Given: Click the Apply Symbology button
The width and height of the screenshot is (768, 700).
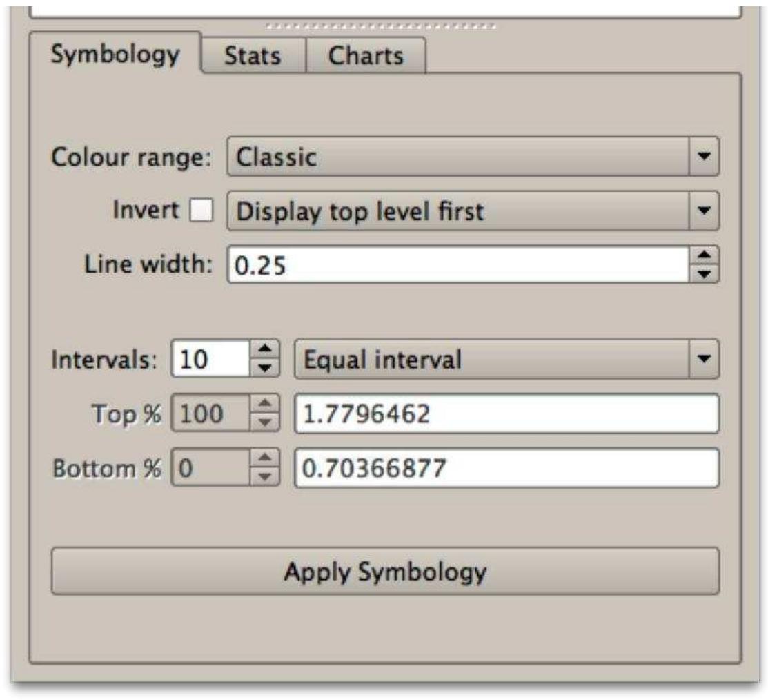Looking at the screenshot, I should [x=386, y=571].
